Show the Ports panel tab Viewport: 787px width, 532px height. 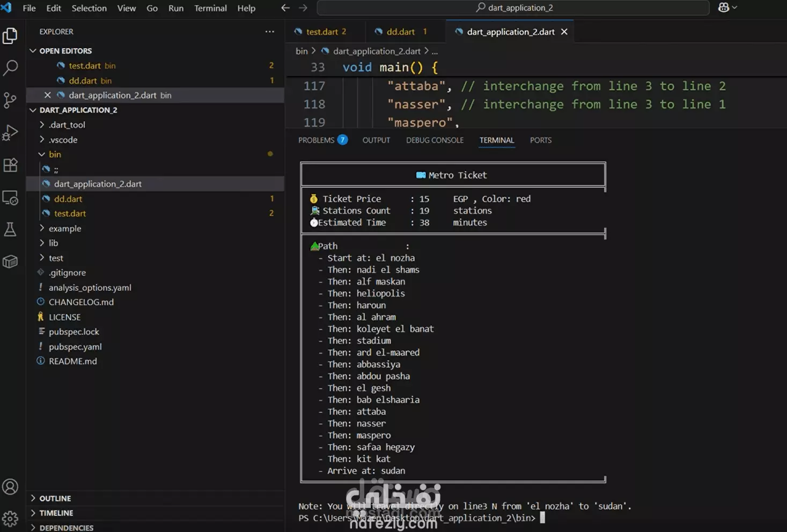click(x=541, y=140)
